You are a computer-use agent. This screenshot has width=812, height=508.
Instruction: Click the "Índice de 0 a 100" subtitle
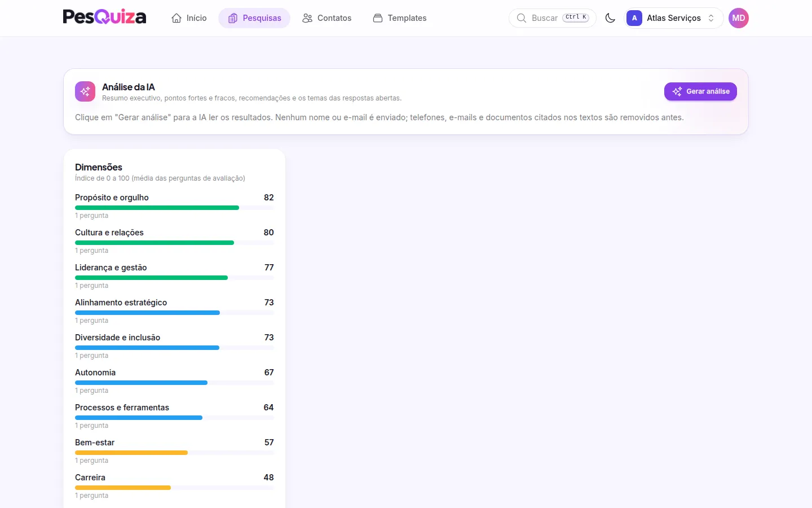pos(160,178)
